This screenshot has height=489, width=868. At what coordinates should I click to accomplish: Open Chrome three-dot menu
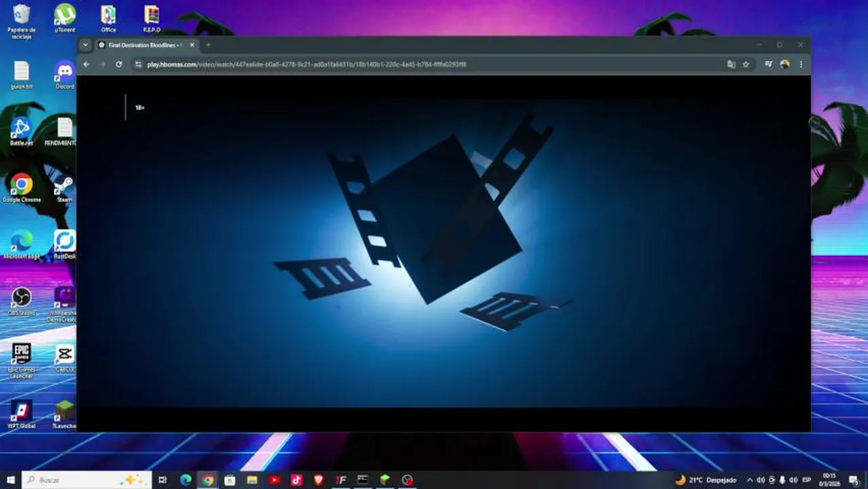[801, 64]
